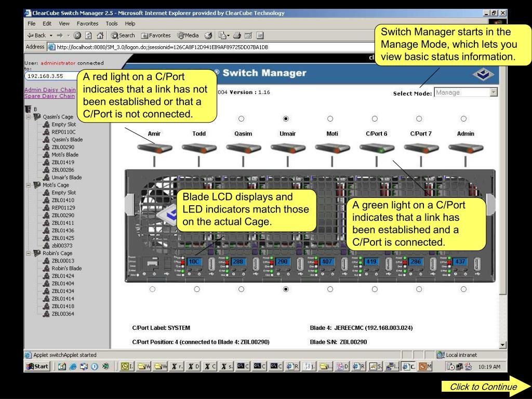Click the Address bar URL field
The image size is (532, 399).
(210, 47)
